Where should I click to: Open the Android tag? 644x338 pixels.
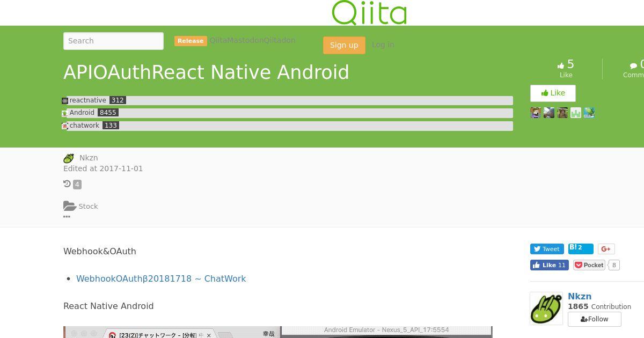(x=82, y=113)
